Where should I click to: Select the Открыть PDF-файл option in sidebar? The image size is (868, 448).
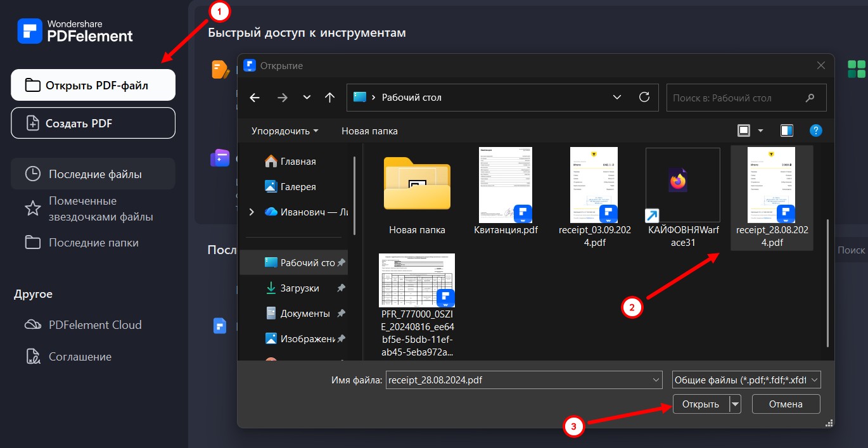(x=93, y=84)
